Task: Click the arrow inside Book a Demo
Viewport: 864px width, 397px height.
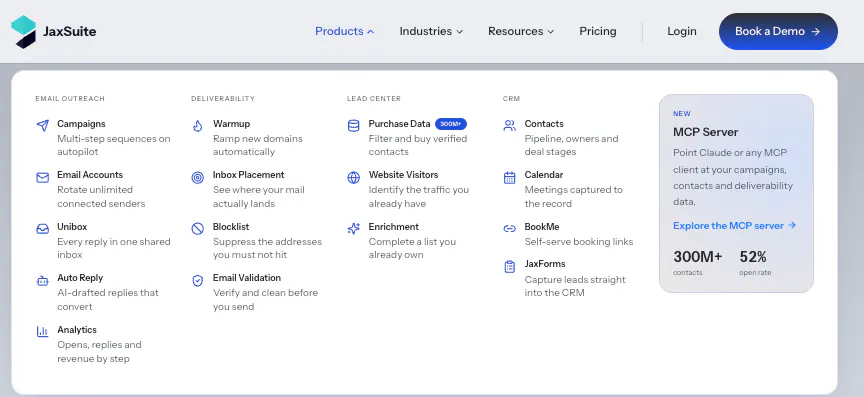Action: [816, 31]
